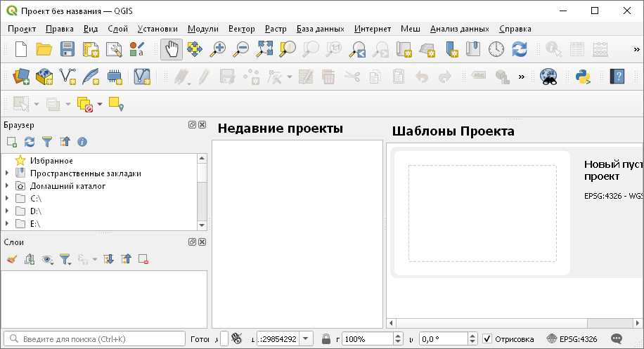
Task: Click the metasearch binoculars globe icon
Action: coord(548,77)
